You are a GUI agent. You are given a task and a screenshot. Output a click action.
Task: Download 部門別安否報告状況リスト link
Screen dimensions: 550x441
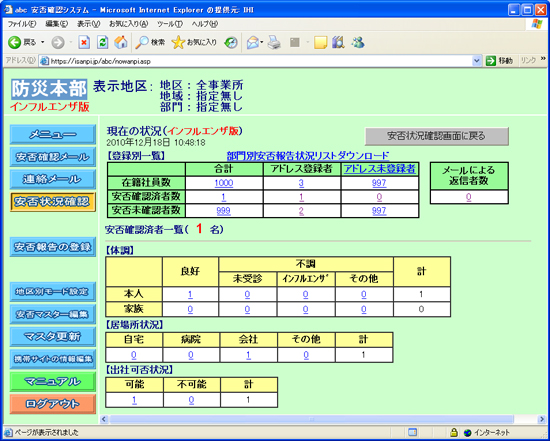pyautogui.click(x=308, y=156)
